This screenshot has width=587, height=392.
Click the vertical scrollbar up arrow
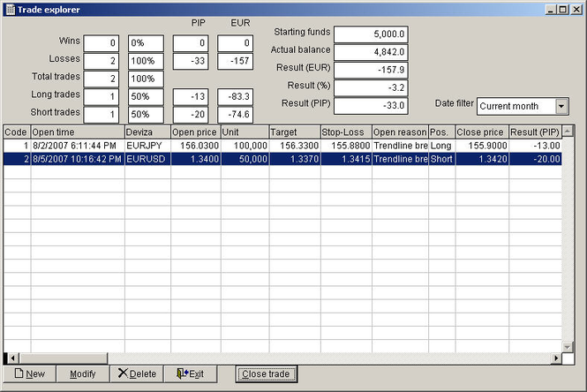coord(568,132)
